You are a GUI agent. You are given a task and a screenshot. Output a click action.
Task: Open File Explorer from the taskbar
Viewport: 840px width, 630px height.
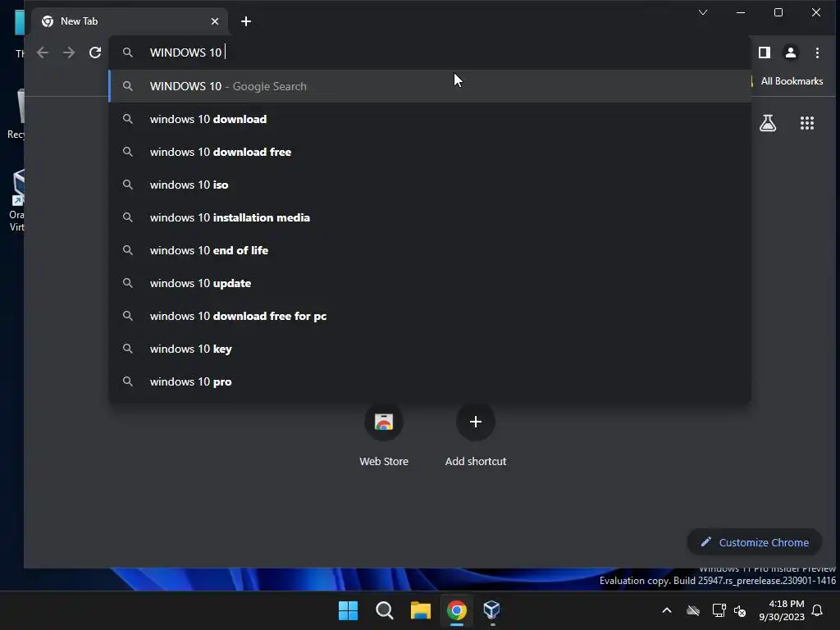[x=421, y=610]
